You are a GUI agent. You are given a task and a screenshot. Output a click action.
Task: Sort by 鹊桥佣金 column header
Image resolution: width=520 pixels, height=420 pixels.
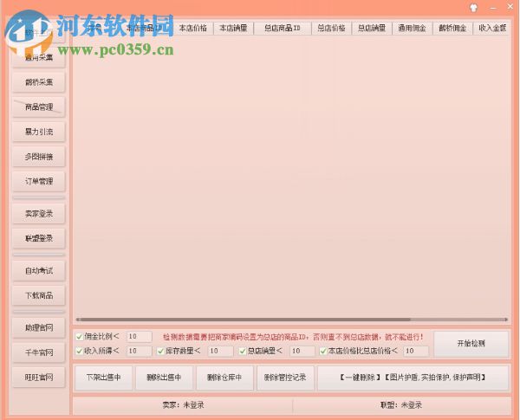[452, 29]
